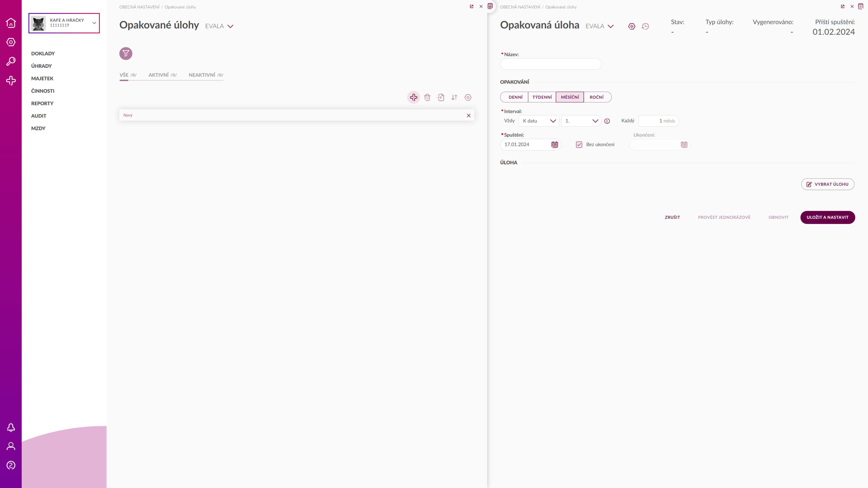Switch to the NEAKTIVNÍ tab
The width and height of the screenshot is (868, 488).
[206, 75]
